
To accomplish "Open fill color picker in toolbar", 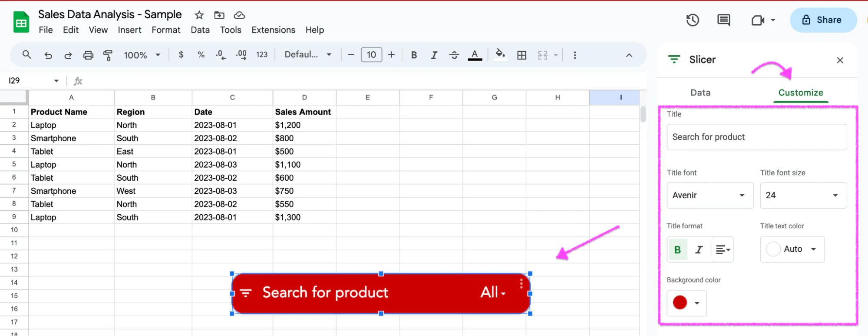I will (500, 54).
